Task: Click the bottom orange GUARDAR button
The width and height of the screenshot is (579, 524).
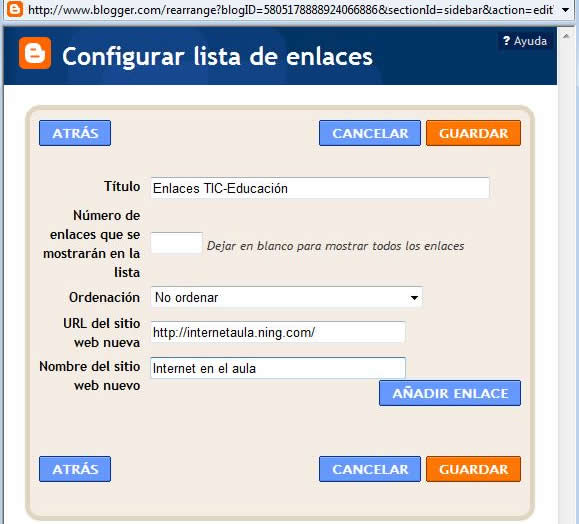Action: point(473,469)
